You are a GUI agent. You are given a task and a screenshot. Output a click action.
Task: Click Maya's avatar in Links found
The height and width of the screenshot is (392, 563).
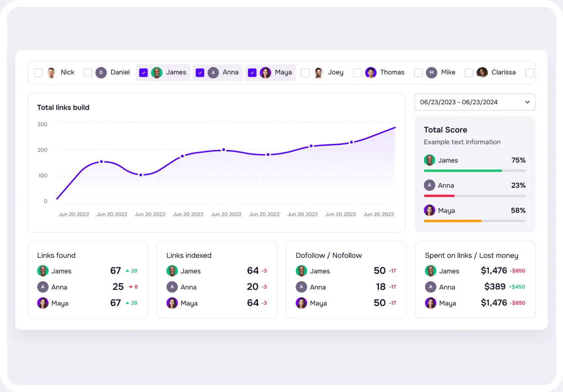pos(43,303)
